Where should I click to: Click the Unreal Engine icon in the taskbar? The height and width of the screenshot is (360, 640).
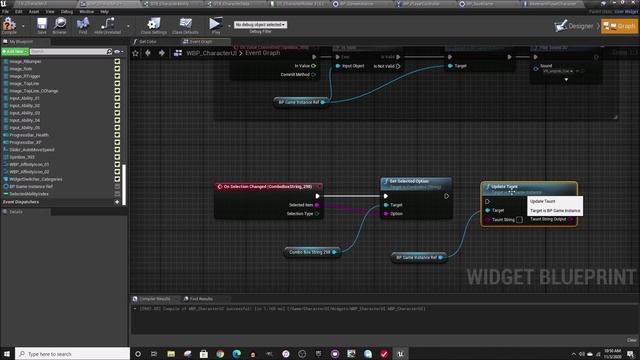click(x=400, y=354)
